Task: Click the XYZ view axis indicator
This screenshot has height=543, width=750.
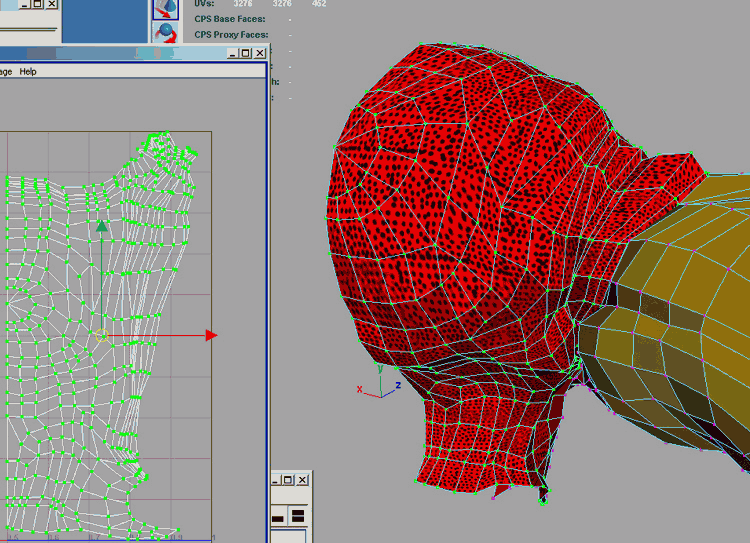Action: point(378,387)
